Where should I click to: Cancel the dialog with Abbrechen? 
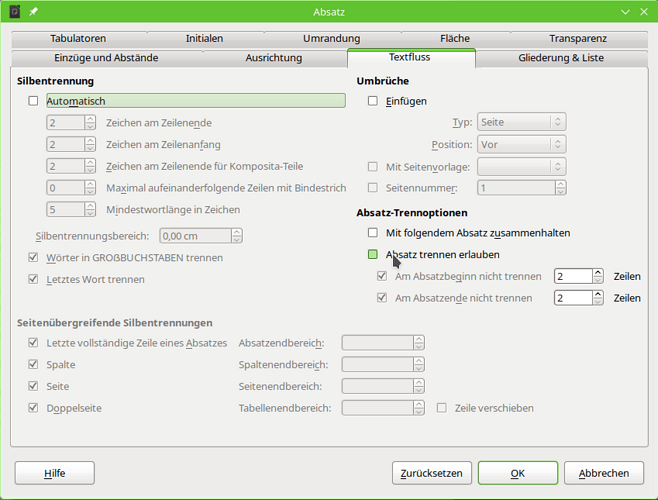603,473
